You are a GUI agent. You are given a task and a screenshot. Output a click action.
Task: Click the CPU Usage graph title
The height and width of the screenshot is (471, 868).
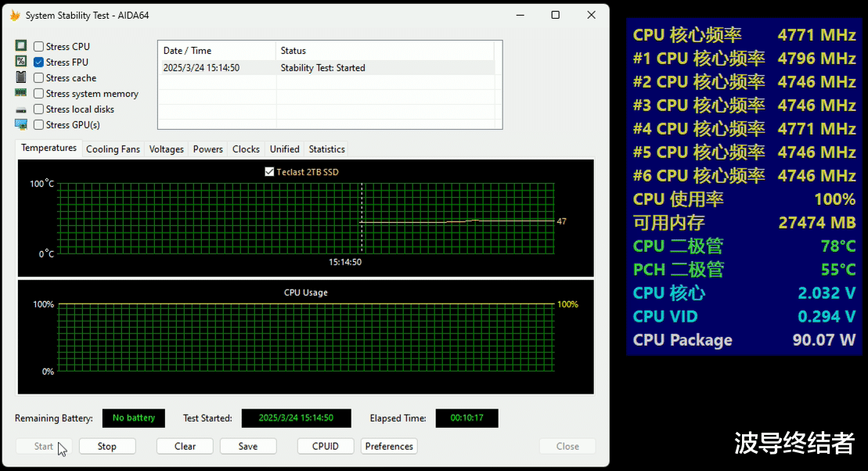(305, 293)
